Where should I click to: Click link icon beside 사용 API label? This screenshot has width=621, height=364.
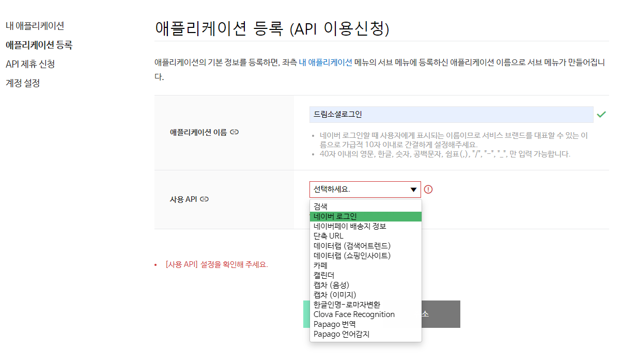204,199
